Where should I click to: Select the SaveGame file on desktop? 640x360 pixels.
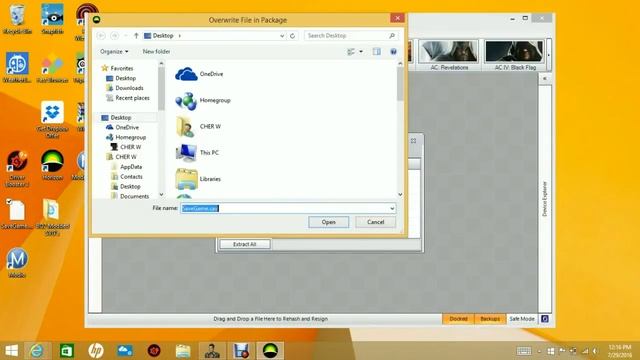pyautogui.click(x=17, y=214)
